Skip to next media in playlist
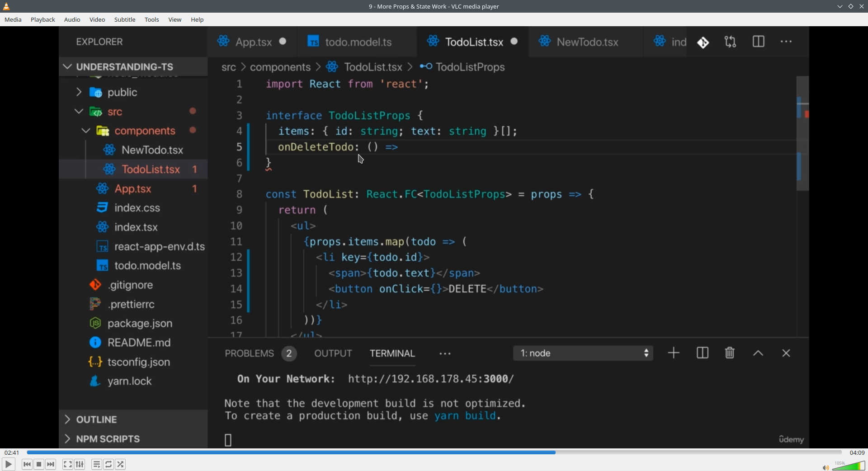868x471 pixels. [51, 464]
